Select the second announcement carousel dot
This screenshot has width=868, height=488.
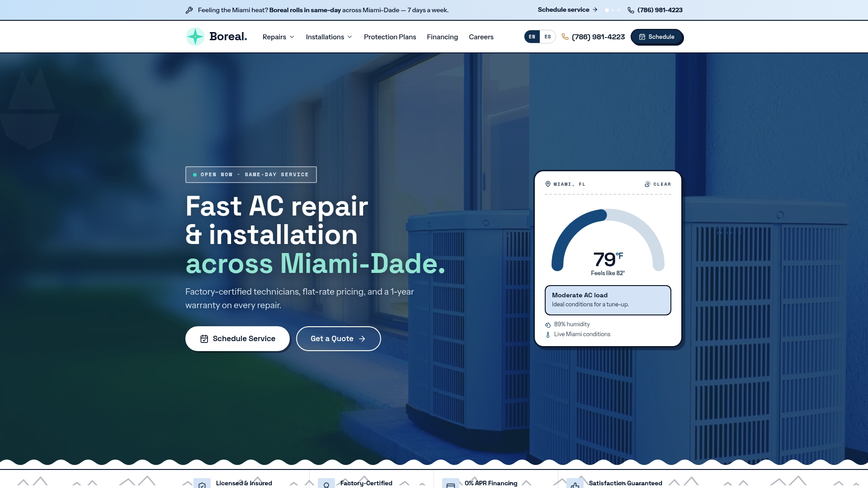coord(613,10)
